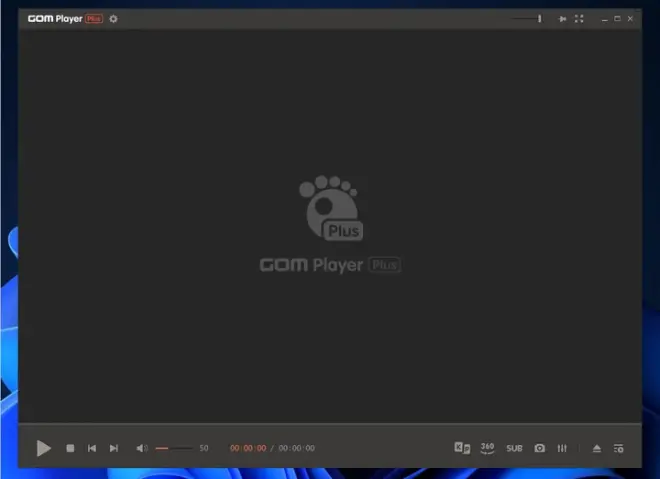Mute audio using the speaker icon
Screen dimensions: 660x479
tap(141, 448)
